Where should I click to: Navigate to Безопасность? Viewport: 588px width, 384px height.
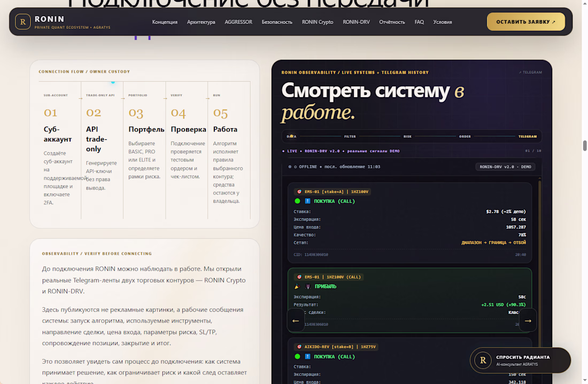coord(277,22)
